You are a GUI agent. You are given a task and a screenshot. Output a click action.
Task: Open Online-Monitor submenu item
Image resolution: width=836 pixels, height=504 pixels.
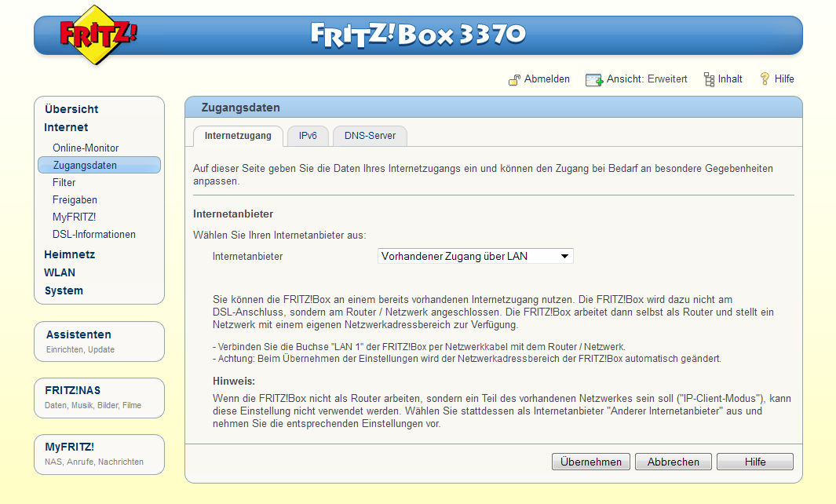pyautogui.click(x=86, y=148)
